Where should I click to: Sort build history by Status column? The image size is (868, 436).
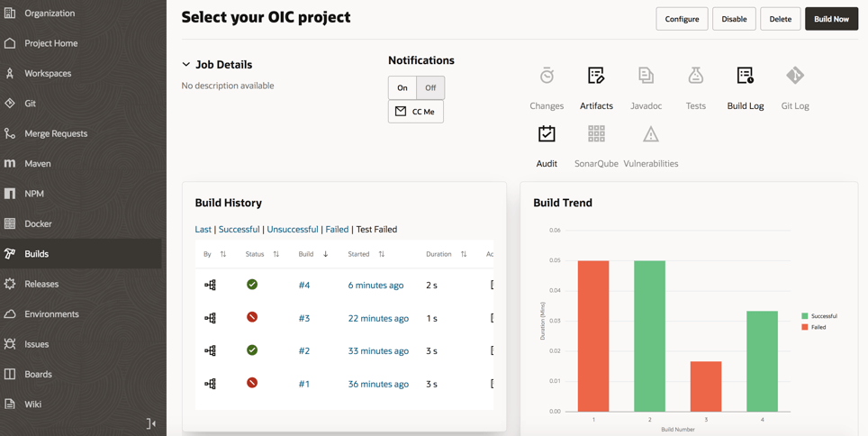tap(276, 254)
